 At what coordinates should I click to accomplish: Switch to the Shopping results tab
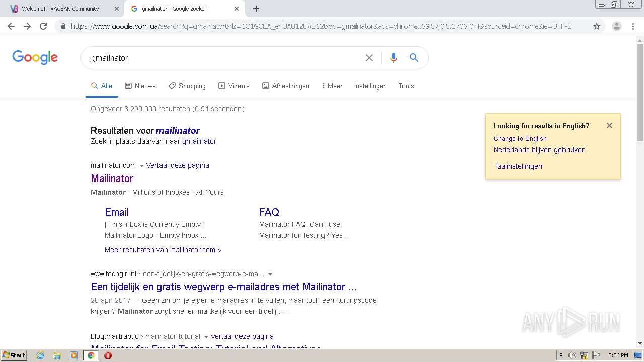[x=187, y=86]
